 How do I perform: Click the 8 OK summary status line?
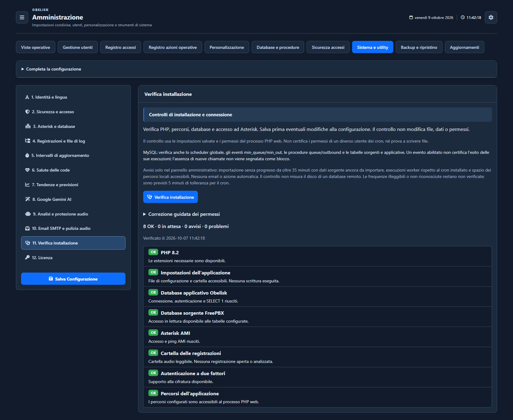(x=186, y=226)
